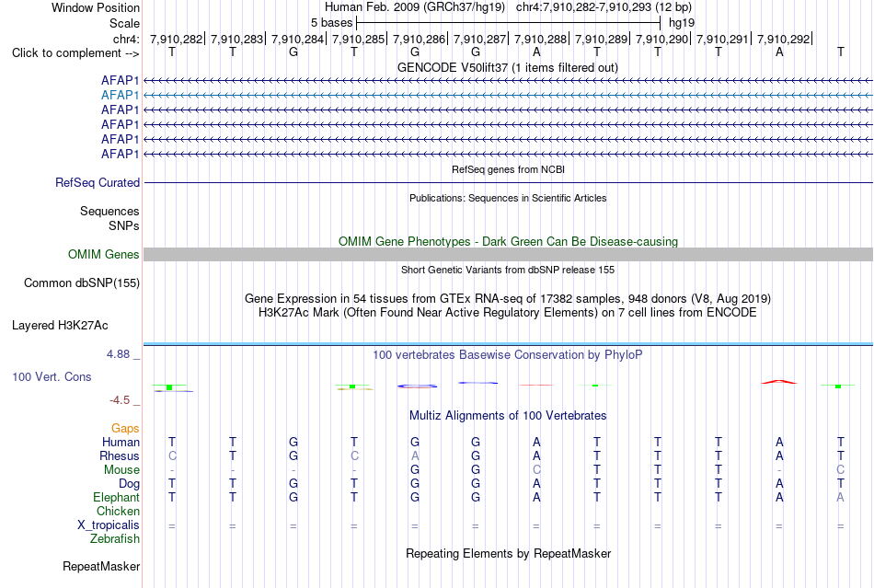874x588 pixels.
Task: Select the Dog alignment row label
Action: click(x=129, y=483)
